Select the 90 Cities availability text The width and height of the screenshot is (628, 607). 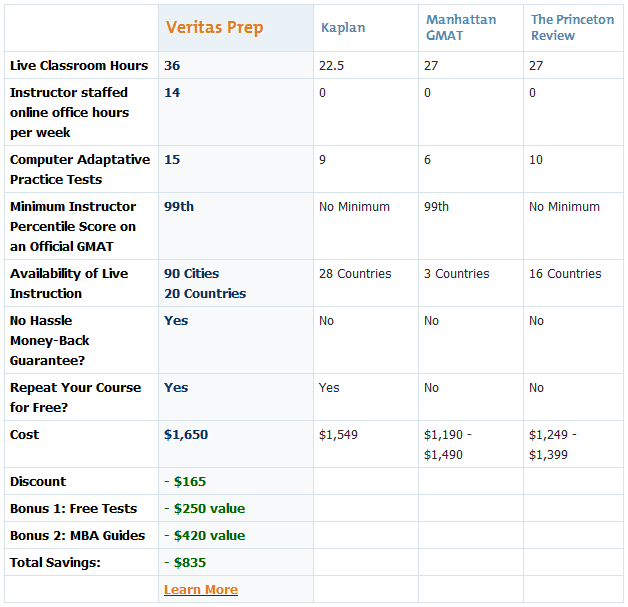pyautogui.click(x=191, y=273)
